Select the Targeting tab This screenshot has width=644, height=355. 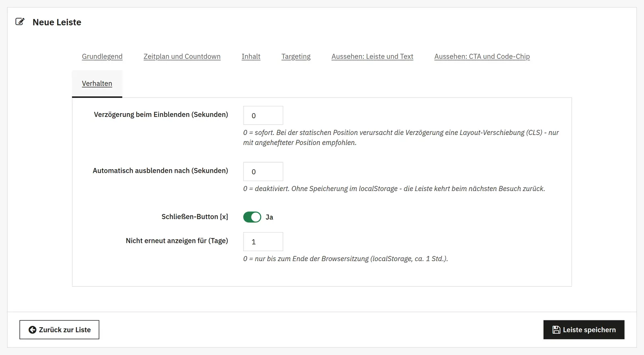pos(296,56)
